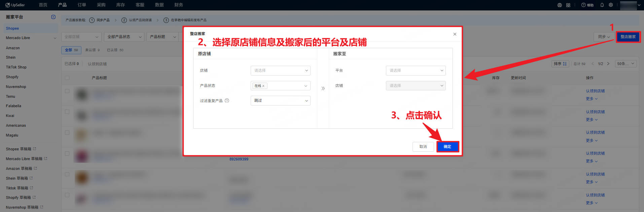Open the 客服 top menu
This screenshot has height=212, width=644.
click(x=140, y=5)
